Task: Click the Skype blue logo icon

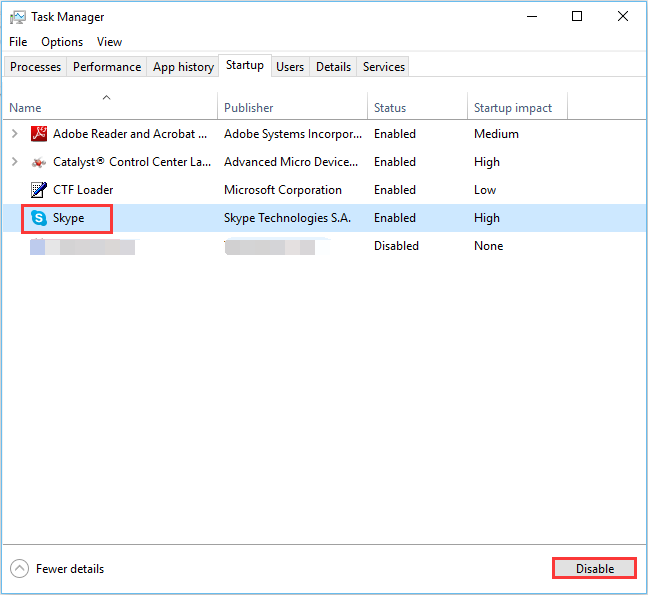Action: (39, 218)
